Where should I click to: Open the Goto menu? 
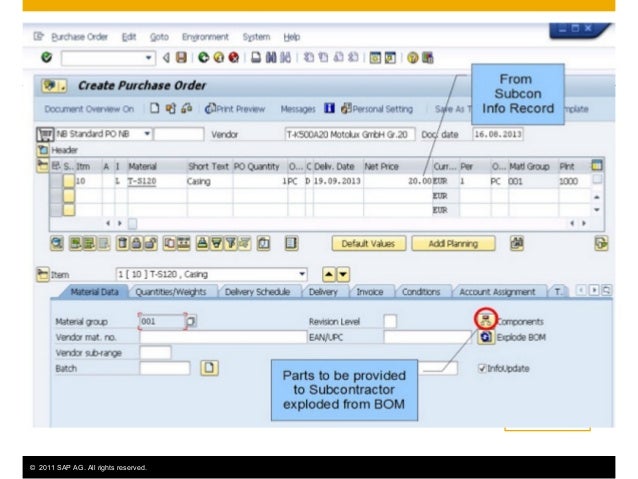(x=159, y=37)
